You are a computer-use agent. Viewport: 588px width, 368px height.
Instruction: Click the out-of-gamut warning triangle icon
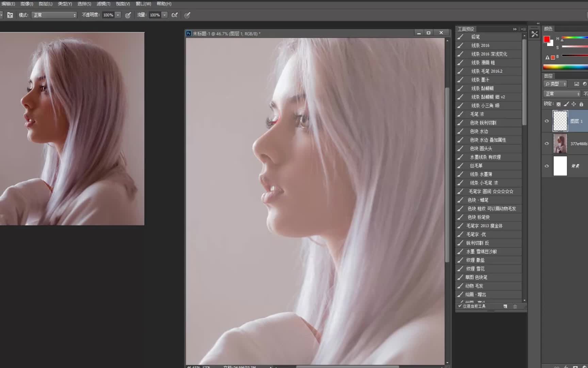(x=547, y=58)
